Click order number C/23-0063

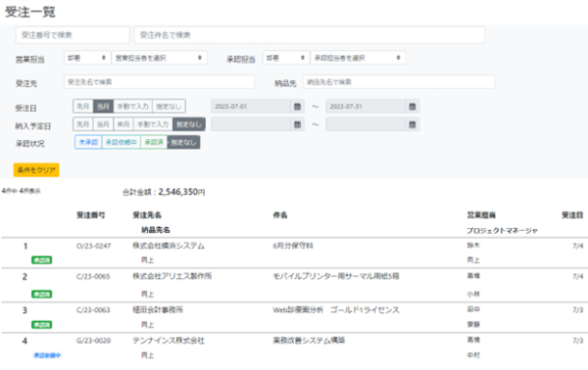[93, 309]
